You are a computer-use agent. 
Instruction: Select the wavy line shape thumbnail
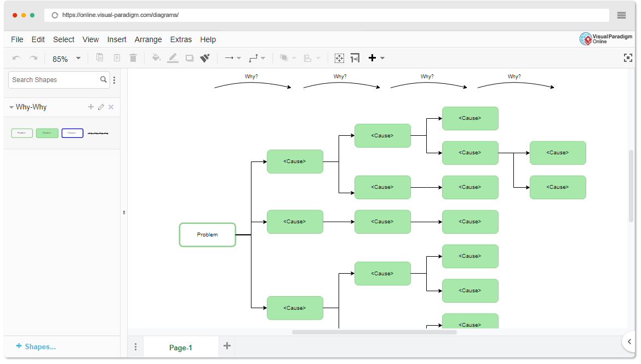tap(98, 133)
